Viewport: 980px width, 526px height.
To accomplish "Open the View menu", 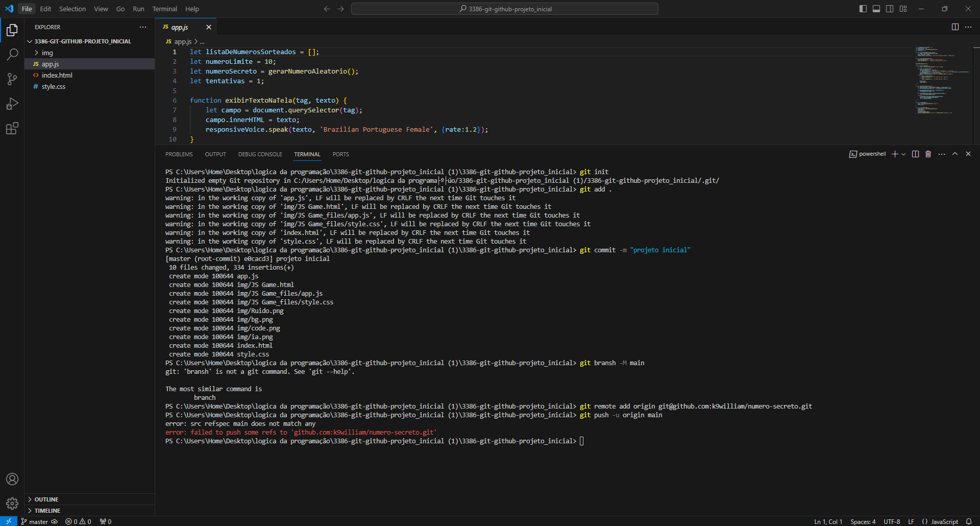I will 101,9.
